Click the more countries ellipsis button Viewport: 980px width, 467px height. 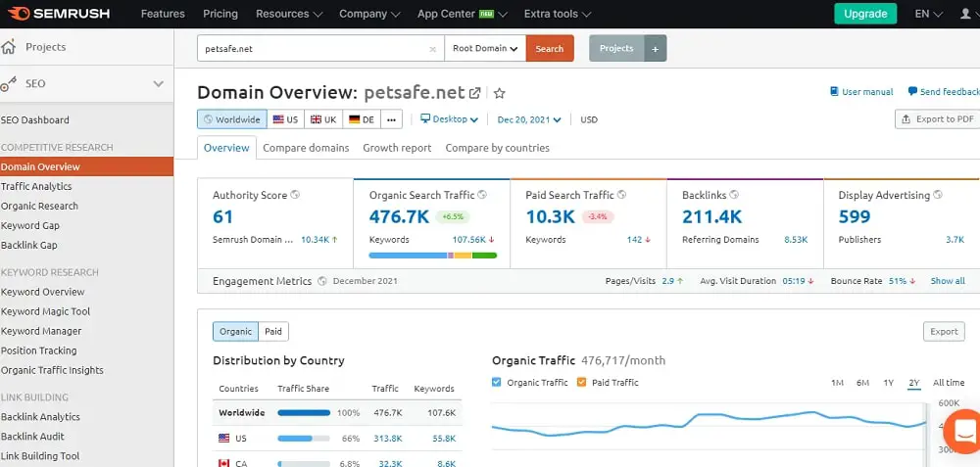click(x=391, y=119)
